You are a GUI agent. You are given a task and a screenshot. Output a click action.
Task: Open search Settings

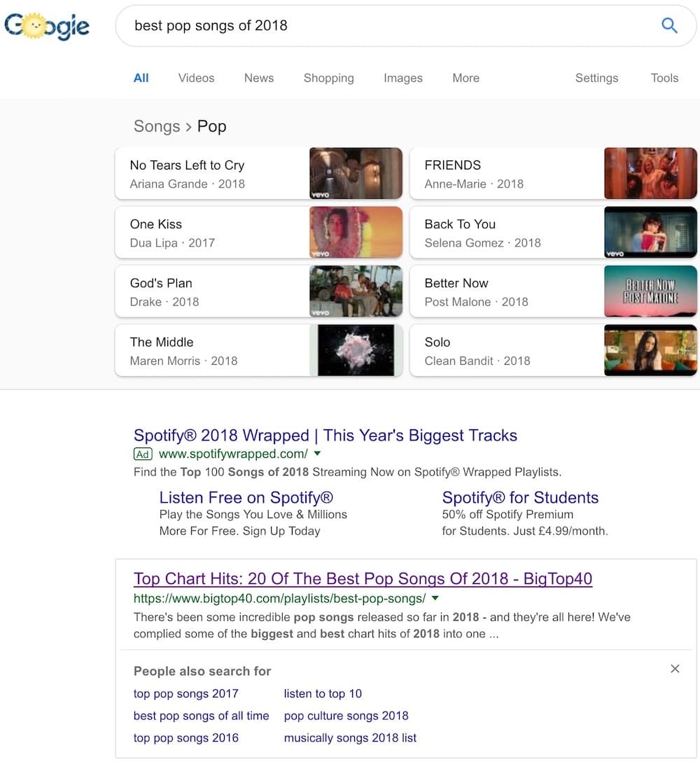point(596,78)
